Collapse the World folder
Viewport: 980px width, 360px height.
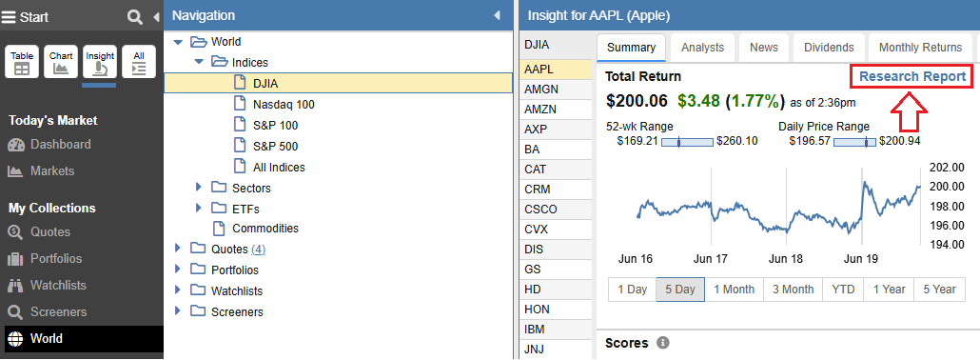coord(178,42)
